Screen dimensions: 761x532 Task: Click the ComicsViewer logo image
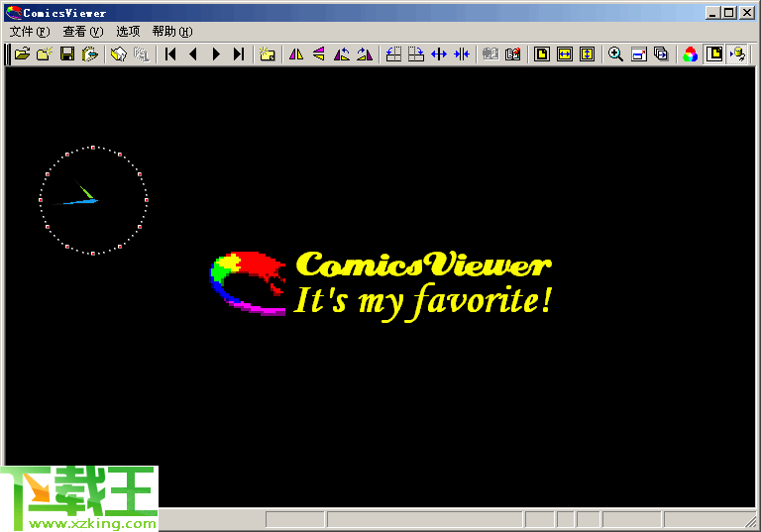(380, 285)
